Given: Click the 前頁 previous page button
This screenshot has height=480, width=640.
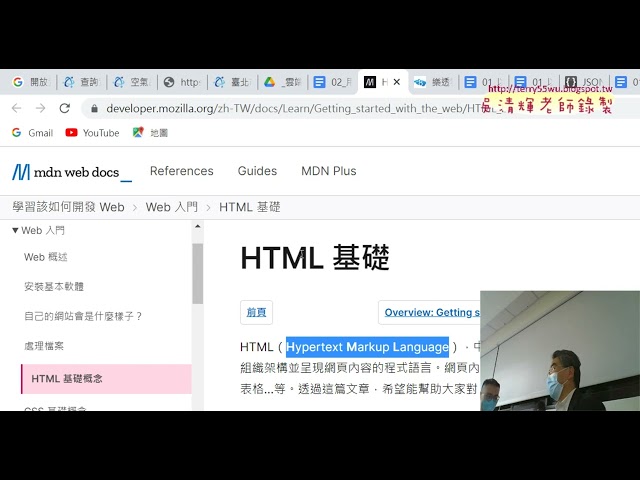Looking at the screenshot, I should point(256,313).
